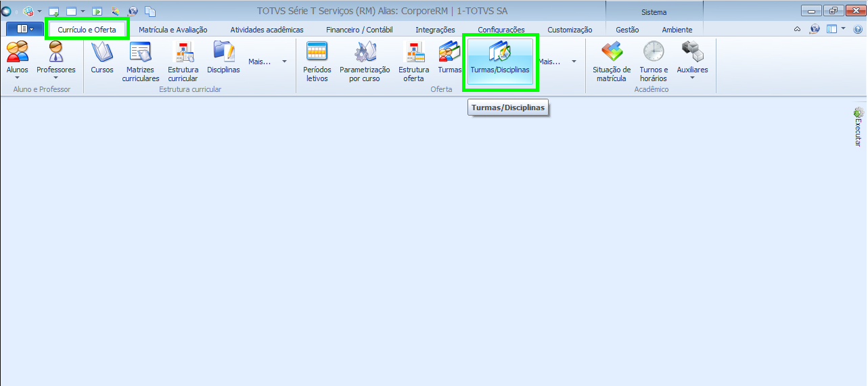The width and height of the screenshot is (868, 386).
Task: Click the Executar gear icon on right edge
Action: coord(859,112)
